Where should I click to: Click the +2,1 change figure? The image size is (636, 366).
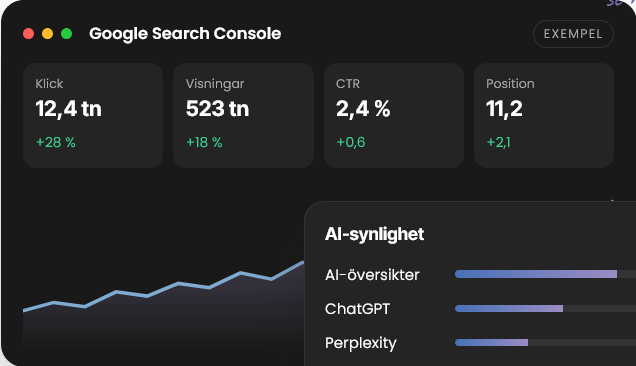coord(498,142)
